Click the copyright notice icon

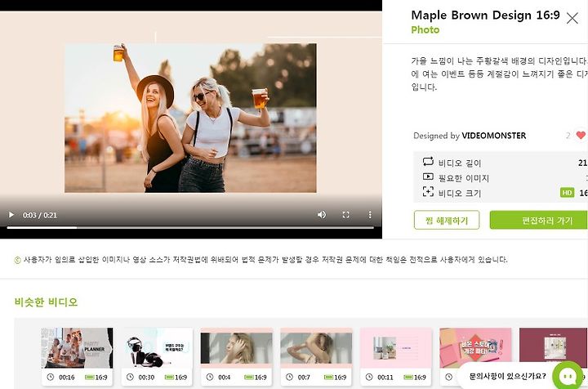point(17,260)
